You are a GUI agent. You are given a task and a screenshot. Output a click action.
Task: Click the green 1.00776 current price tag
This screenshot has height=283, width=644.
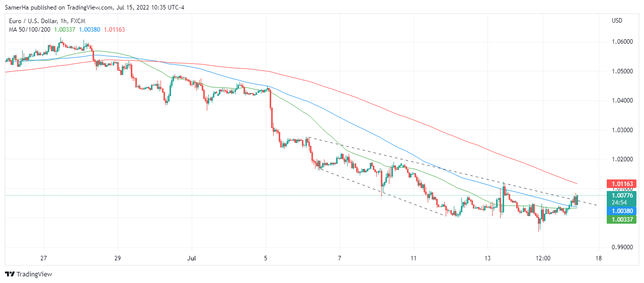(622, 196)
